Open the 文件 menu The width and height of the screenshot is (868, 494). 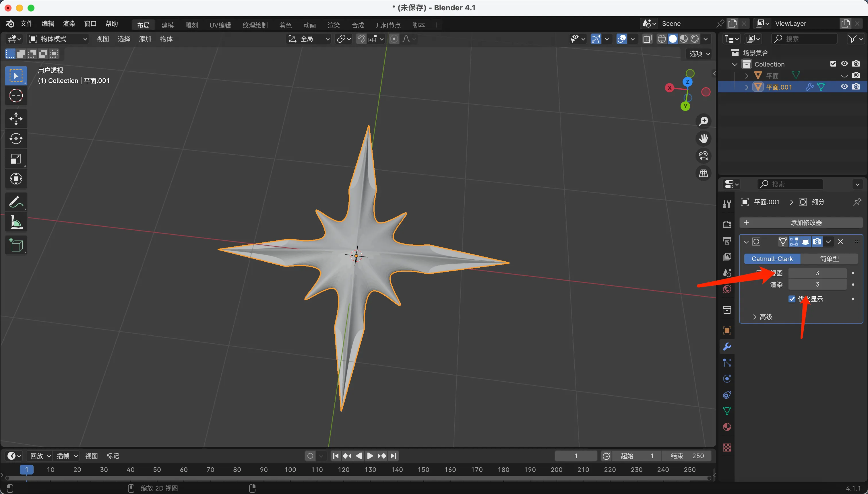(x=26, y=24)
